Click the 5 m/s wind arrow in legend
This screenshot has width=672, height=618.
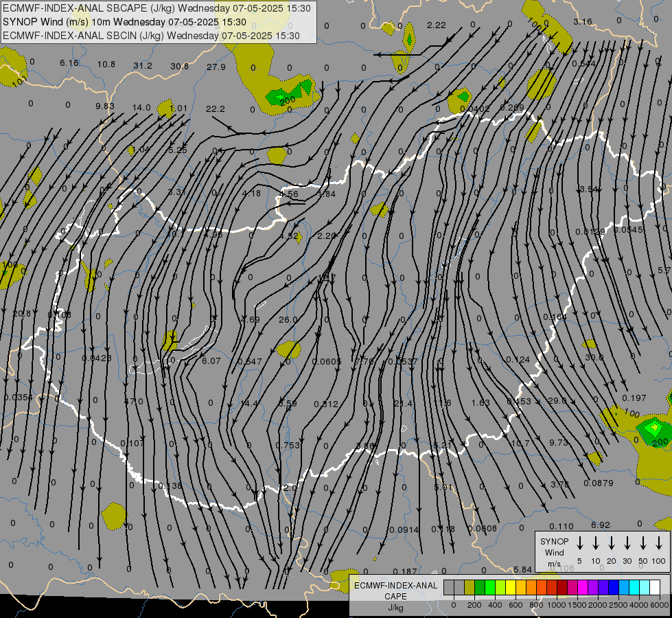point(580,543)
